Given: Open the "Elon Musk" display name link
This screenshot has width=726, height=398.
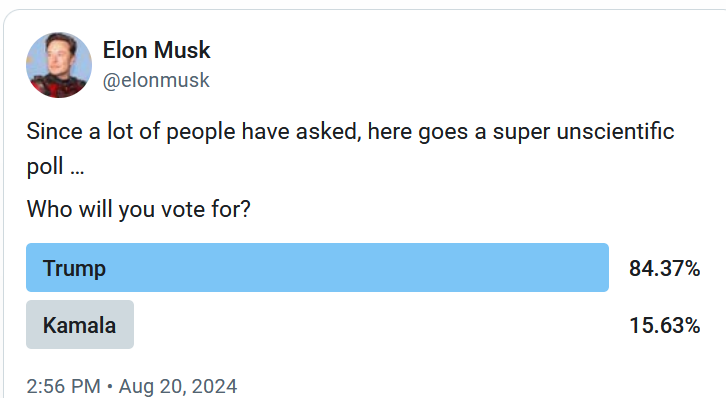Looking at the screenshot, I should tap(156, 50).
